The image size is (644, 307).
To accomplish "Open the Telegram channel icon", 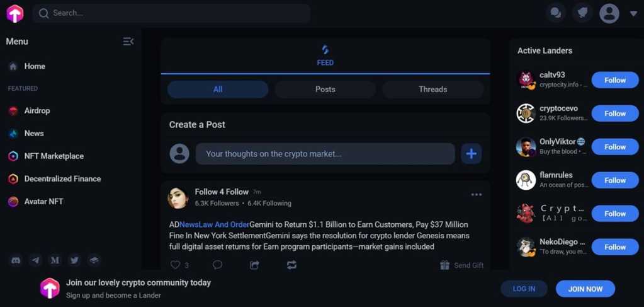I will tap(35, 260).
